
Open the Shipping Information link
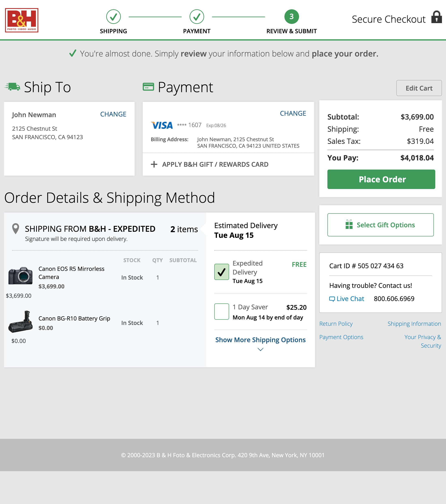coord(414,324)
